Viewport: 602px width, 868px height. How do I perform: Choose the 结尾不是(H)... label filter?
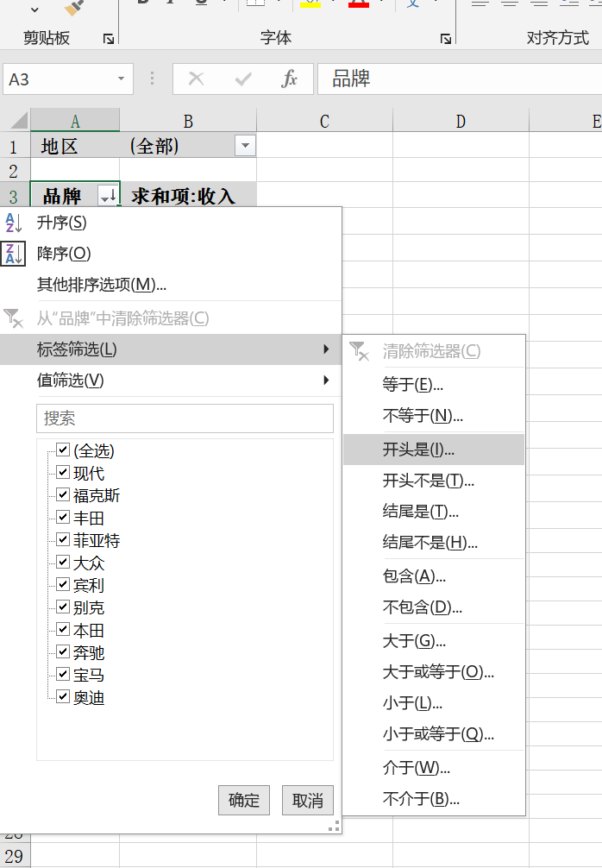click(433, 542)
